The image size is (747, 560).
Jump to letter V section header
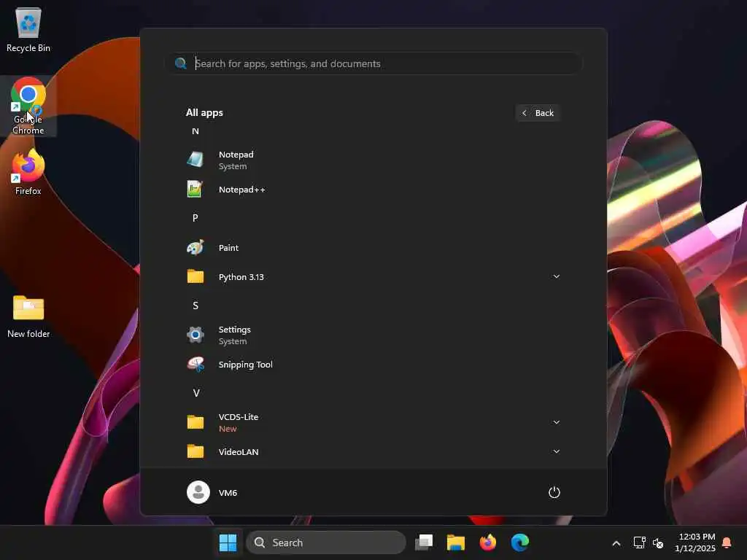coord(196,393)
